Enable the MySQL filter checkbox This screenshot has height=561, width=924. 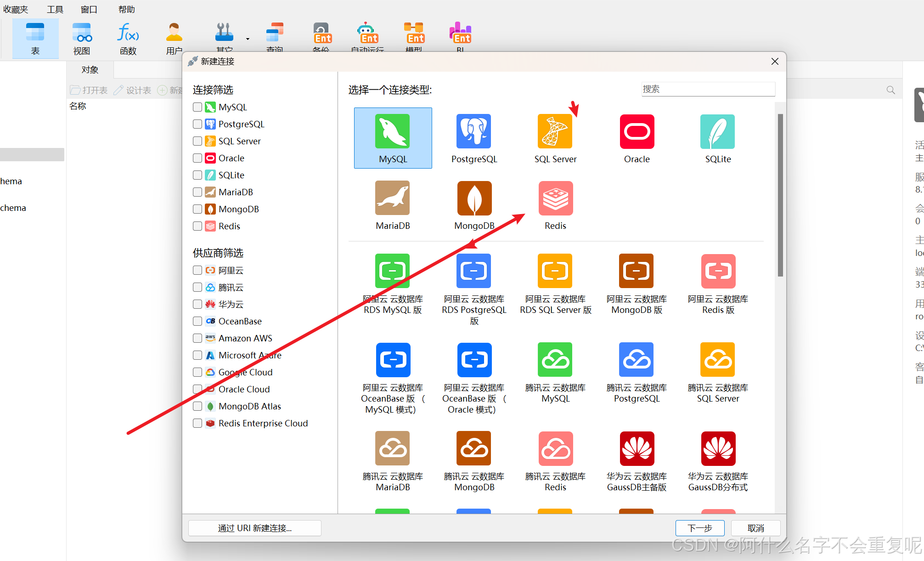197,107
